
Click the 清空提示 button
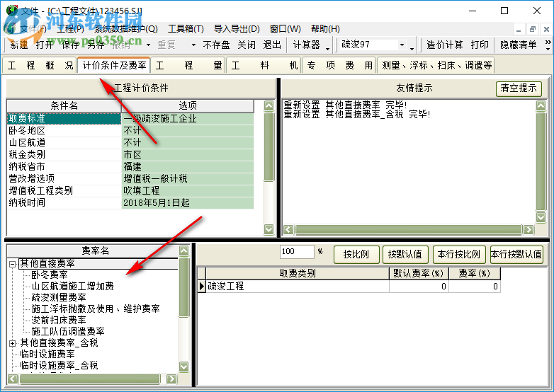519,88
